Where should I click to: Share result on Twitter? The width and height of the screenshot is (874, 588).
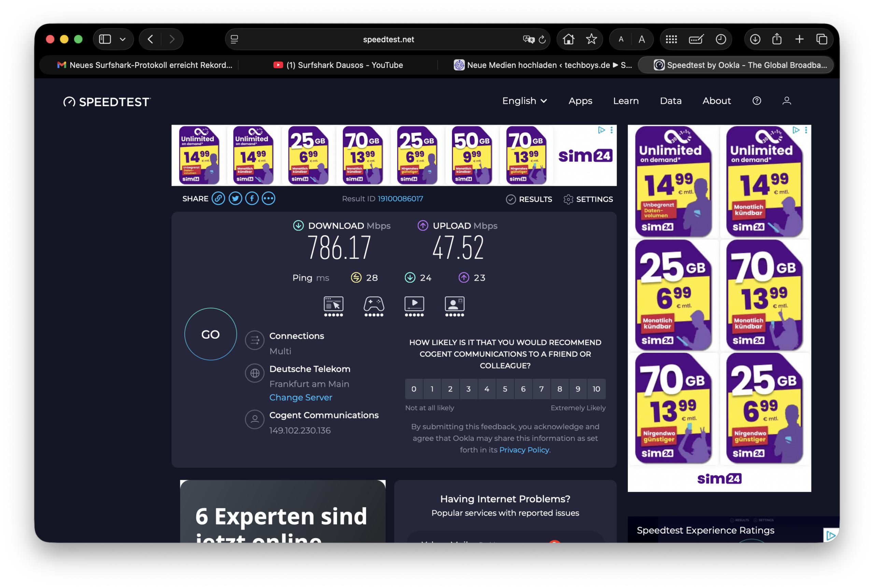pos(235,198)
